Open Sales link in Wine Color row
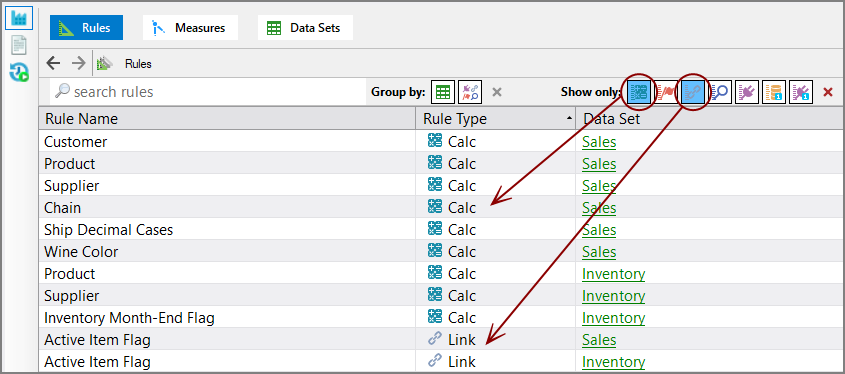845x374 pixels. [599, 252]
